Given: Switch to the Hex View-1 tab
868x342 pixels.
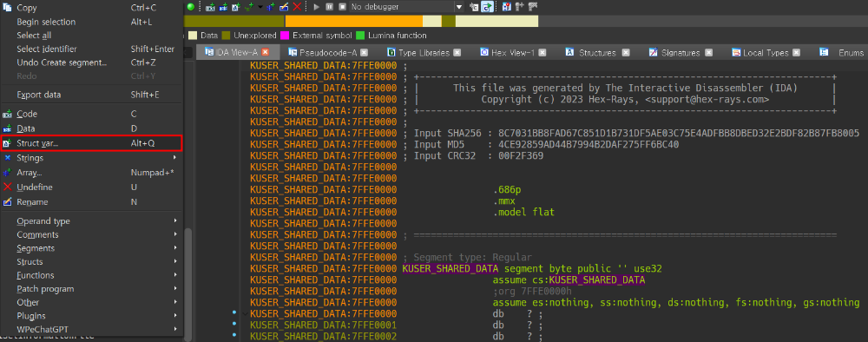Looking at the screenshot, I should [x=513, y=53].
